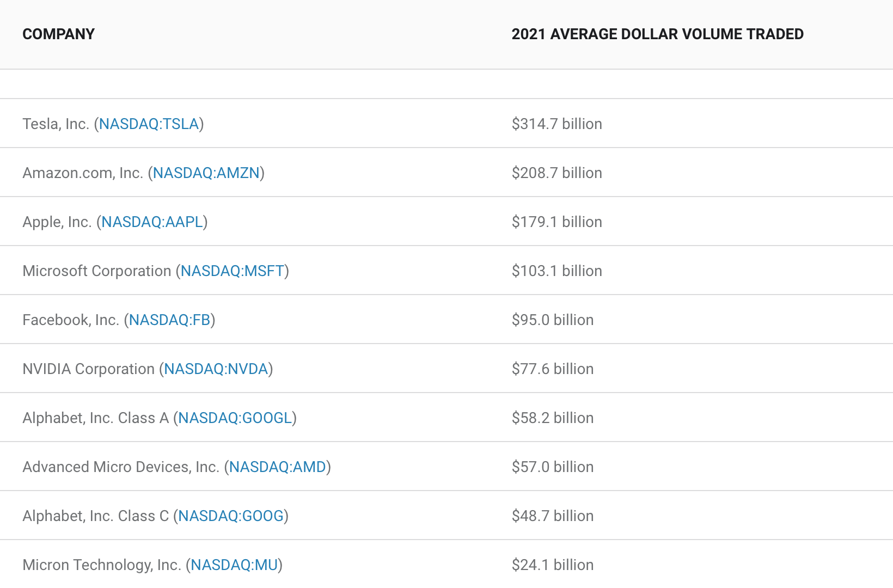
Task: Click the Alphabet, Inc. Class A name text
Action: [96, 418]
